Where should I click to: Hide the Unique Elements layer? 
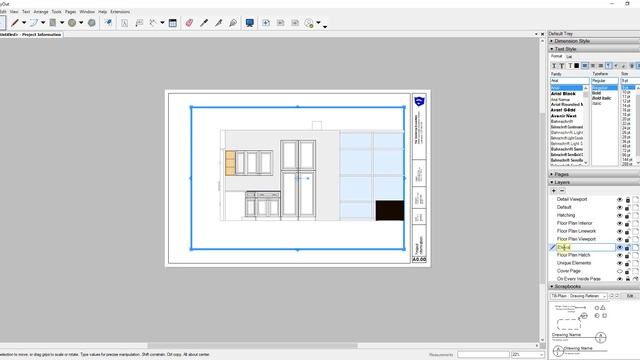tap(620, 263)
